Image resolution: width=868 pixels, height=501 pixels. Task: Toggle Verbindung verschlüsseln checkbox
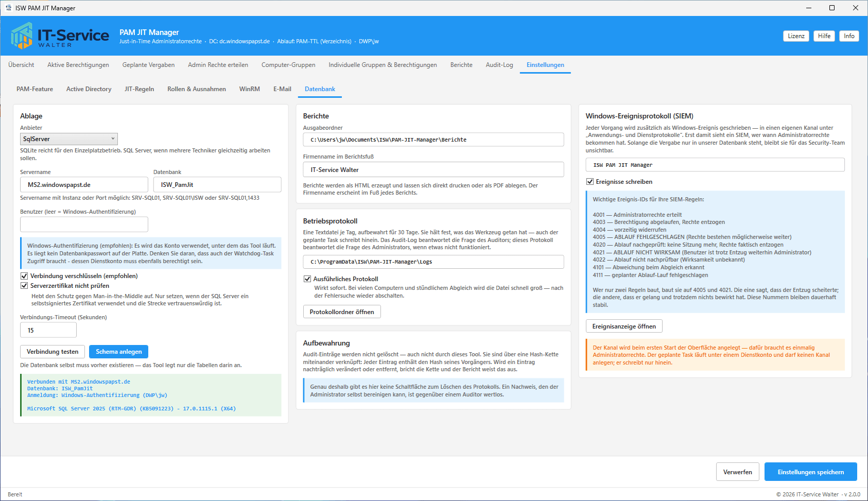pos(24,276)
